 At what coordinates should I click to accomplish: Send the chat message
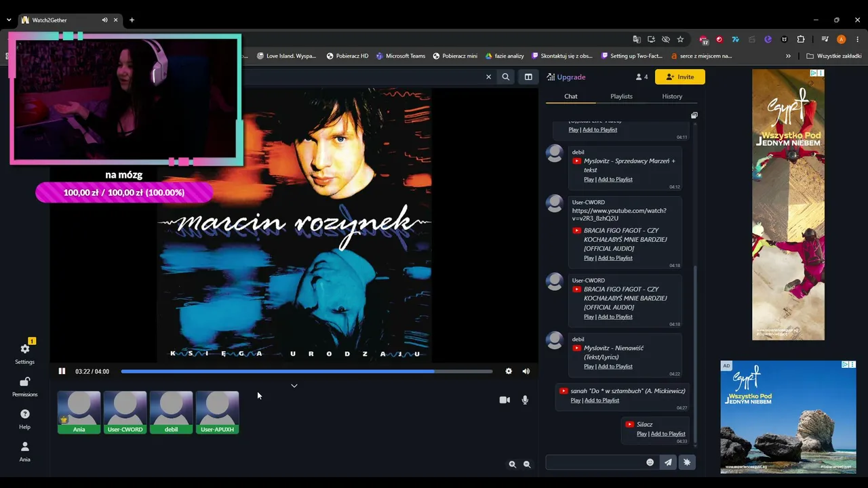tap(668, 462)
